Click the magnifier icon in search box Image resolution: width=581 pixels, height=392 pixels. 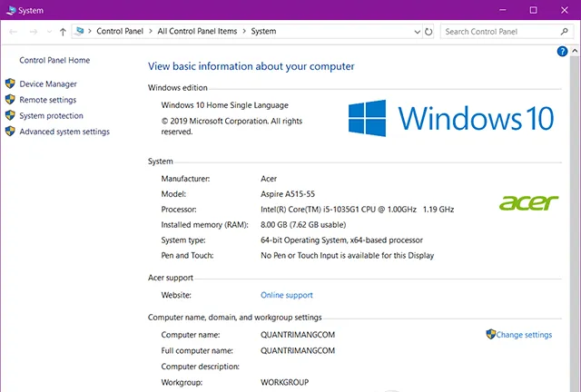pyautogui.click(x=563, y=32)
